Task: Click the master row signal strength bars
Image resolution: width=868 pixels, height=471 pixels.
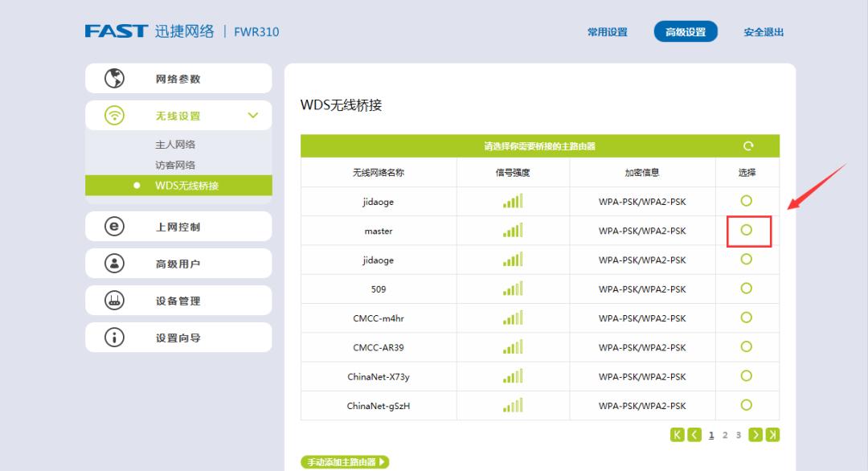Action: point(513,231)
